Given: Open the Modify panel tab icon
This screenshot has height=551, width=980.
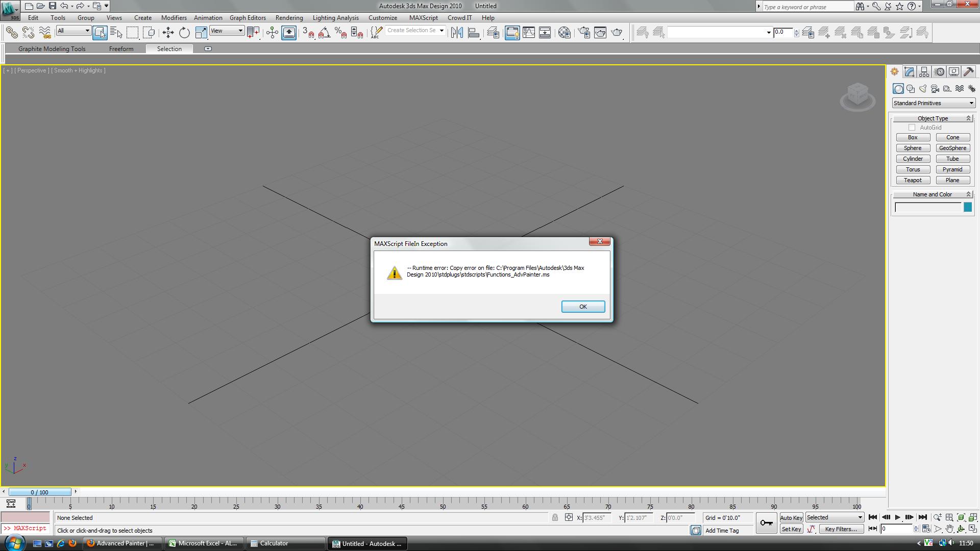Looking at the screenshot, I should [x=909, y=72].
